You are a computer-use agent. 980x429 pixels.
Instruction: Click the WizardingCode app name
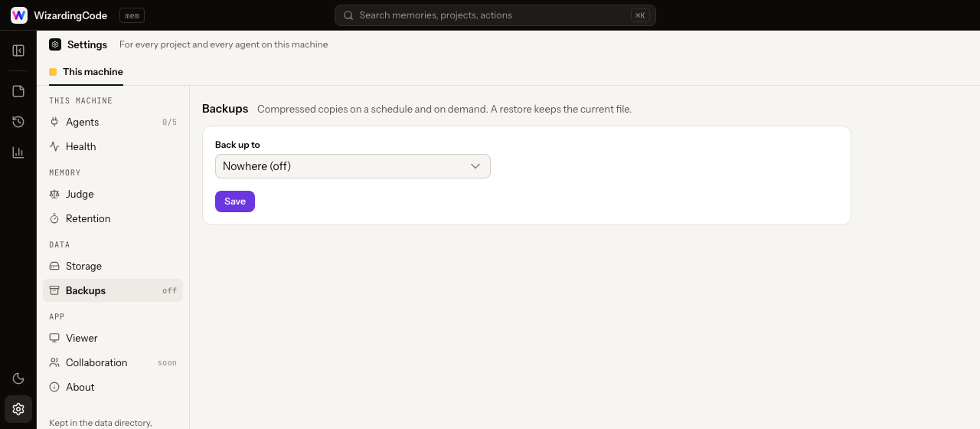(x=70, y=15)
